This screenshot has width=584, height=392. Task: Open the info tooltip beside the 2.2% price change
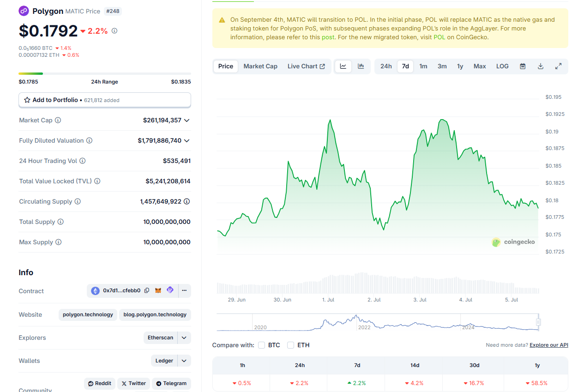[x=114, y=31]
